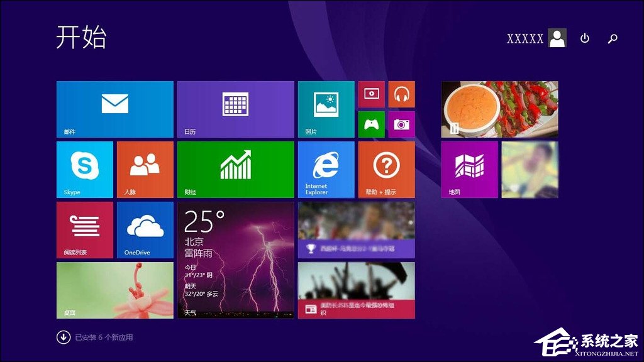Switch to the 桌面 (Desktop) tile

pos(114,289)
